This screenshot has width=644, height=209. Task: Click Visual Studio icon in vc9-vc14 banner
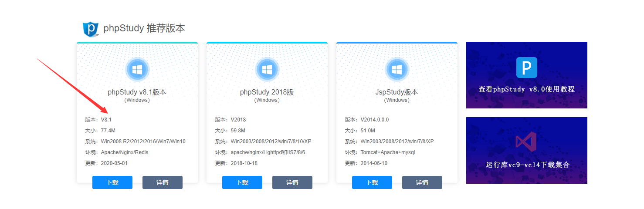click(x=526, y=142)
